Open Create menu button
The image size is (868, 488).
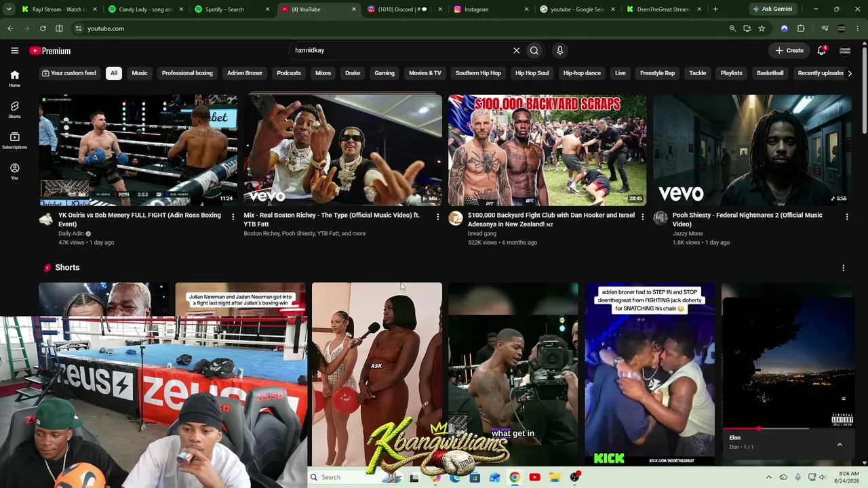click(x=789, y=50)
